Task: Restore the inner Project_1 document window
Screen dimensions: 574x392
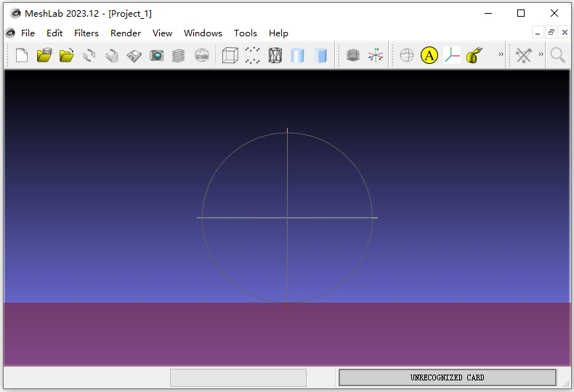Action: (x=551, y=33)
